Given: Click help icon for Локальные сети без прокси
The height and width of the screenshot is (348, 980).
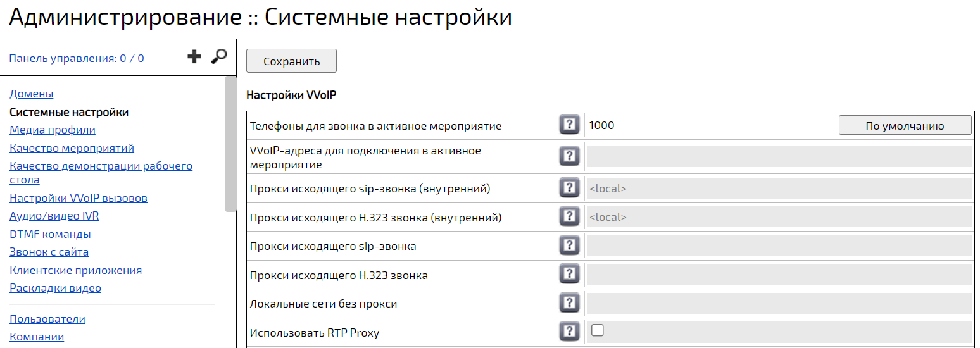Looking at the screenshot, I should tap(569, 304).
